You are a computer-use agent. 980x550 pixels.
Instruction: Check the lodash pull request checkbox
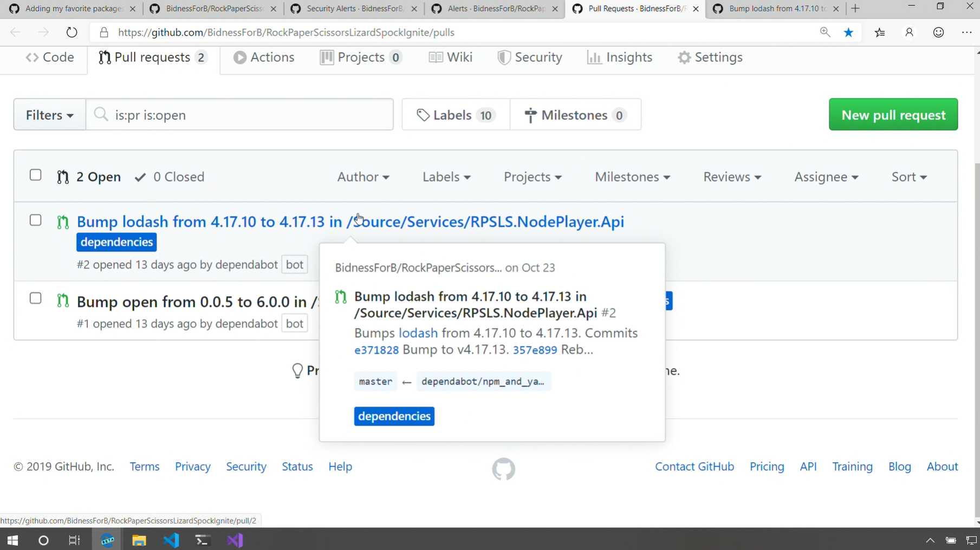(36, 220)
